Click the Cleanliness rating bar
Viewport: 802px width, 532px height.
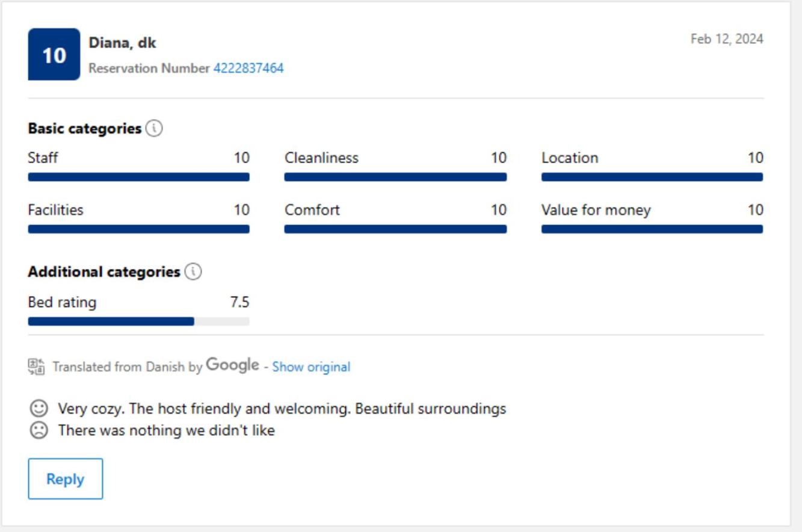395,177
